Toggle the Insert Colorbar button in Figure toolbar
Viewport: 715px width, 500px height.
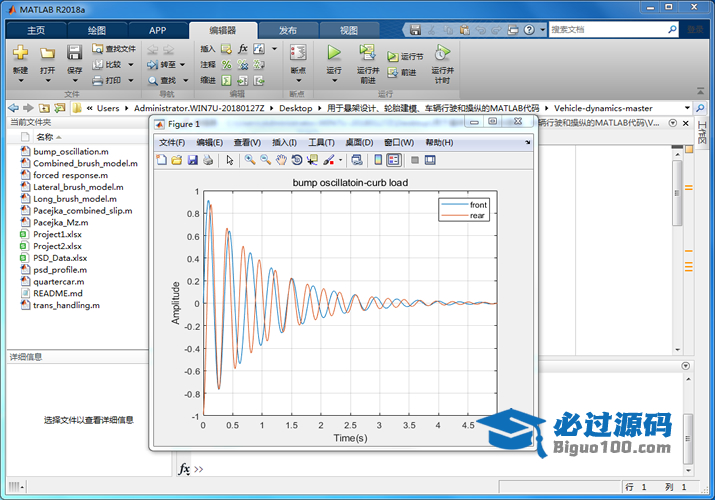tap(378, 160)
